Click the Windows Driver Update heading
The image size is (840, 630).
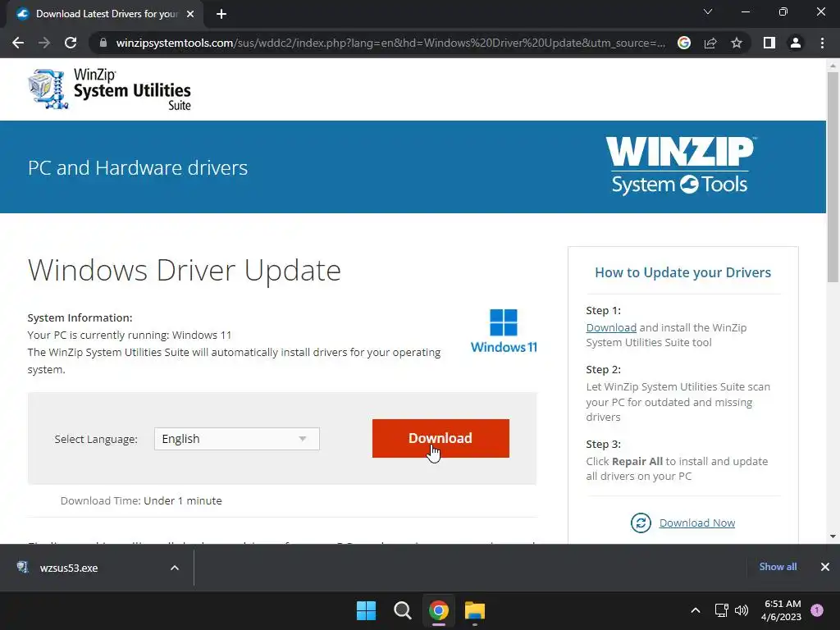click(185, 270)
